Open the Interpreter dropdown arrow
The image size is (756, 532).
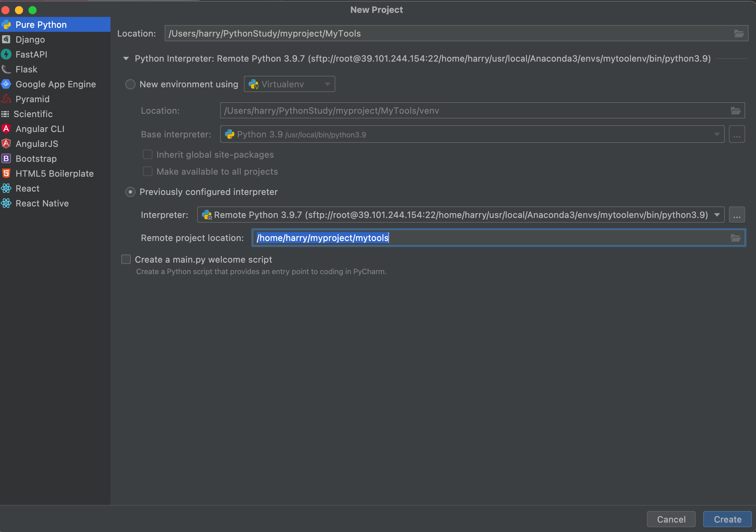(717, 215)
